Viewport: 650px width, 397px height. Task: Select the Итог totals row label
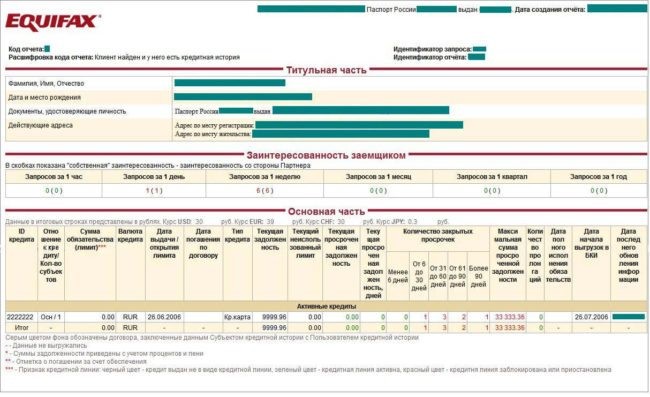point(21,328)
